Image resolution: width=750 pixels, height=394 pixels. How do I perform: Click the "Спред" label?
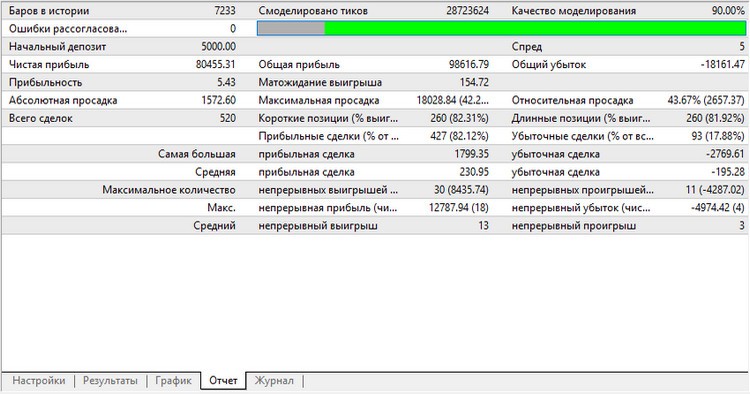[527, 46]
